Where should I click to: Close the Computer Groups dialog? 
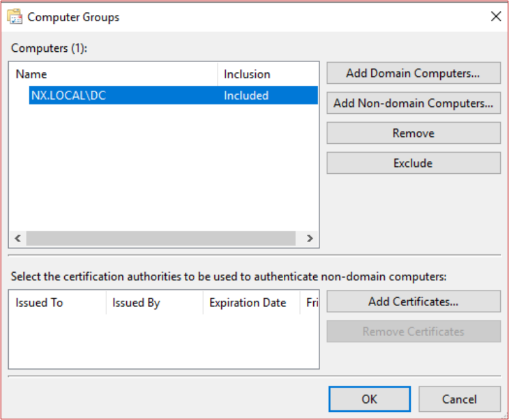(495, 16)
